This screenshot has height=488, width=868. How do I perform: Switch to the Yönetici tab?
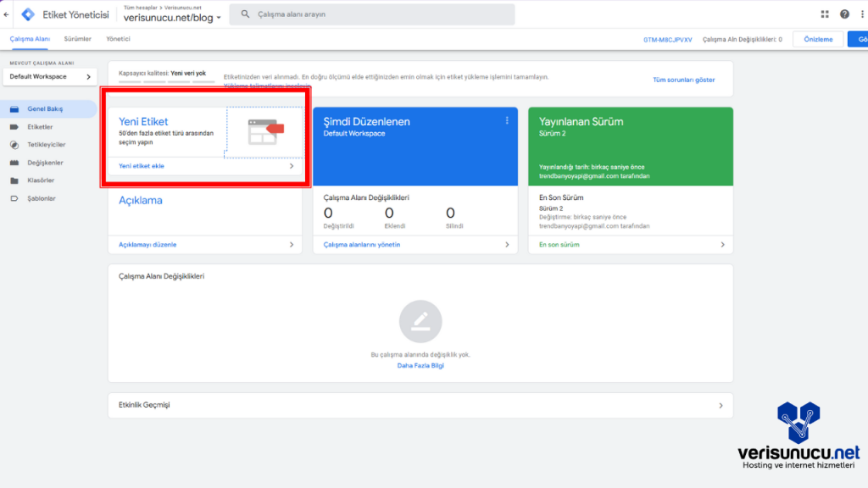[x=118, y=39]
